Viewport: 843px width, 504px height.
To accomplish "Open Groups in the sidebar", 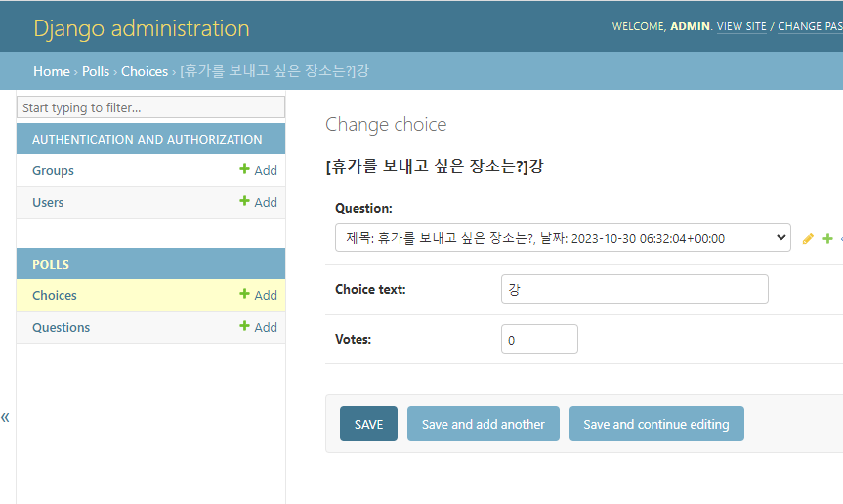I will (x=53, y=170).
